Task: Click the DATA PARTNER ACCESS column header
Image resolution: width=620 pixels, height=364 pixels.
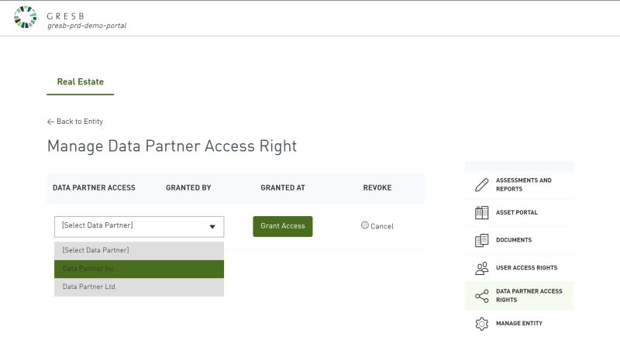Action: [x=94, y=188]
